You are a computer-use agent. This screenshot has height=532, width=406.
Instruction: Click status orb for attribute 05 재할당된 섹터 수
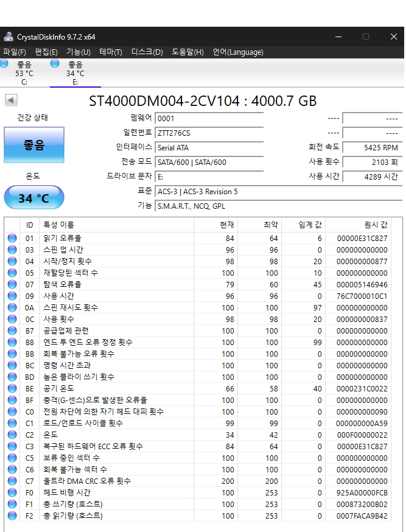tap(12, 273)
